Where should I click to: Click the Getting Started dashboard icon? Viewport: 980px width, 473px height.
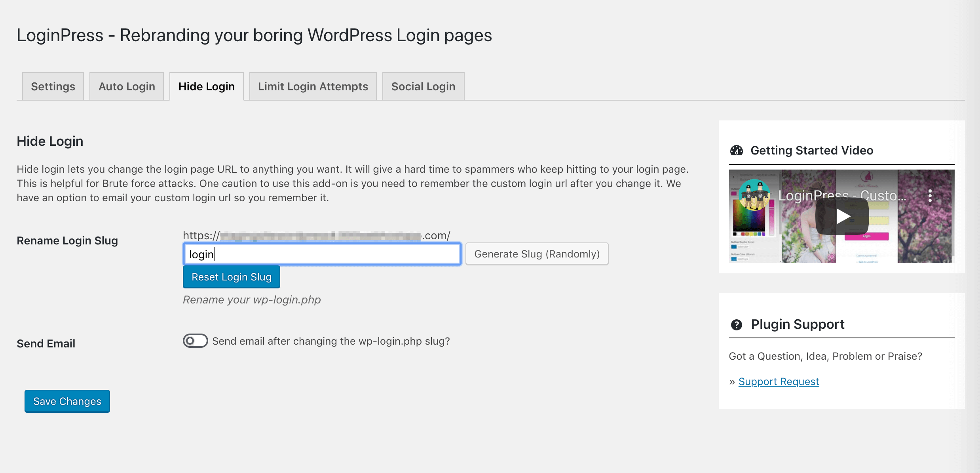tap(737, 151)
